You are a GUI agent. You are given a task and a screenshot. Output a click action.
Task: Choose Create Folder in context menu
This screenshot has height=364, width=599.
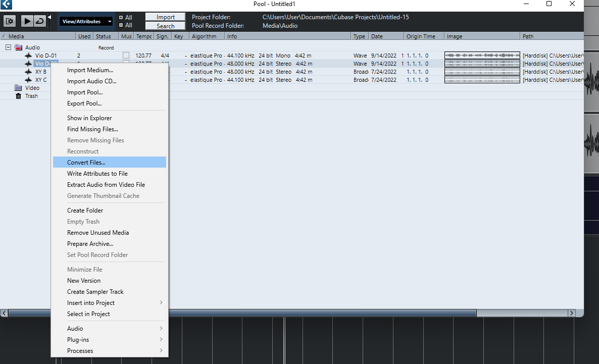(110, 211)
